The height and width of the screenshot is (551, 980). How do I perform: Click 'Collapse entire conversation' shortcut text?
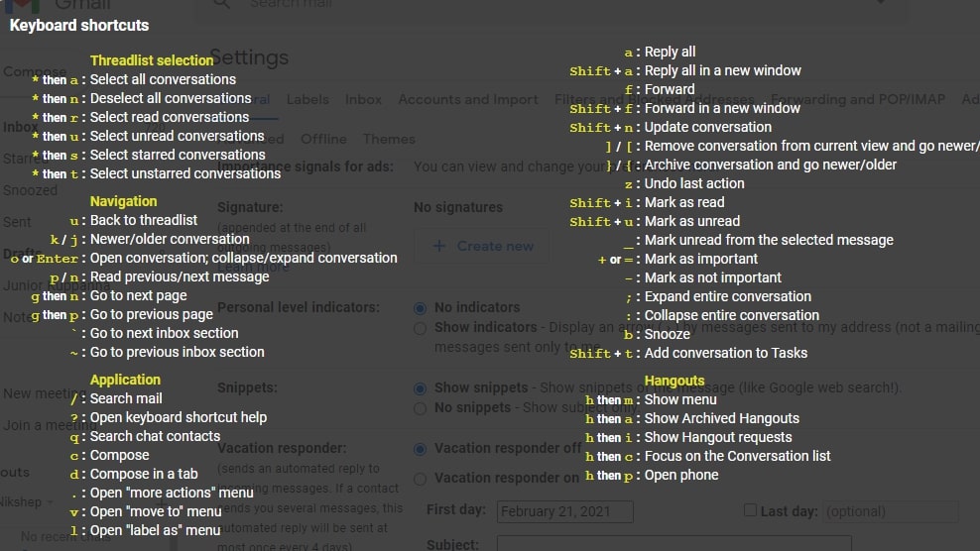[731, 315]
